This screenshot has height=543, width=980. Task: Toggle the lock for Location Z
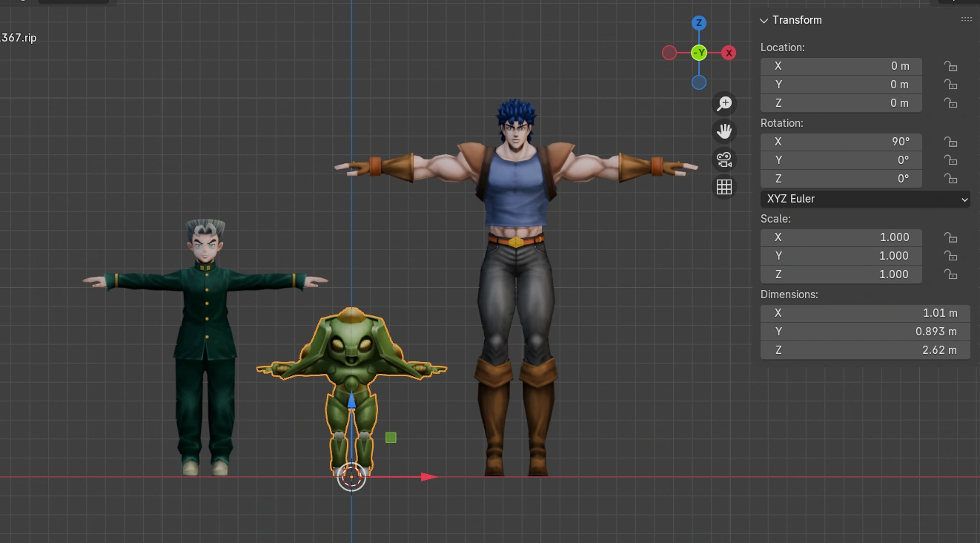950,103
